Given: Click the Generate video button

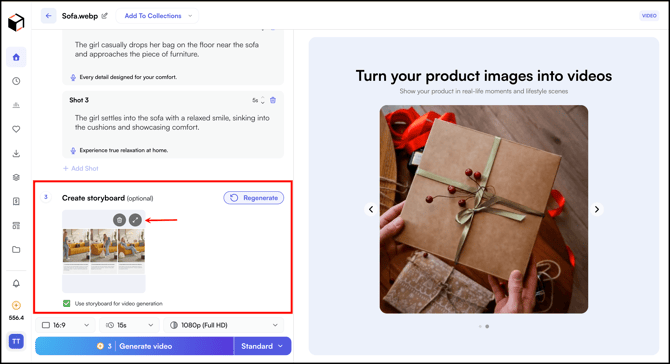Looking at the screenshot, I should click(135, 346).
